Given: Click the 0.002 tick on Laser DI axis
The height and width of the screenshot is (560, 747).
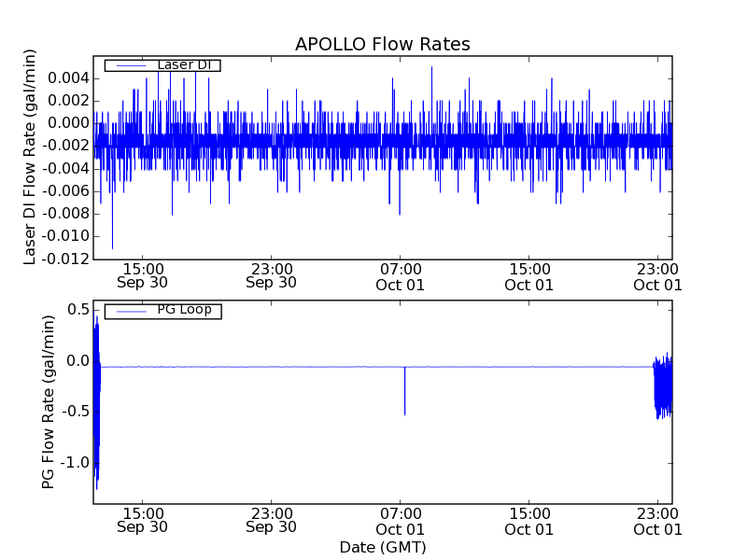Looking at the screenshot, I should (68, 101).
